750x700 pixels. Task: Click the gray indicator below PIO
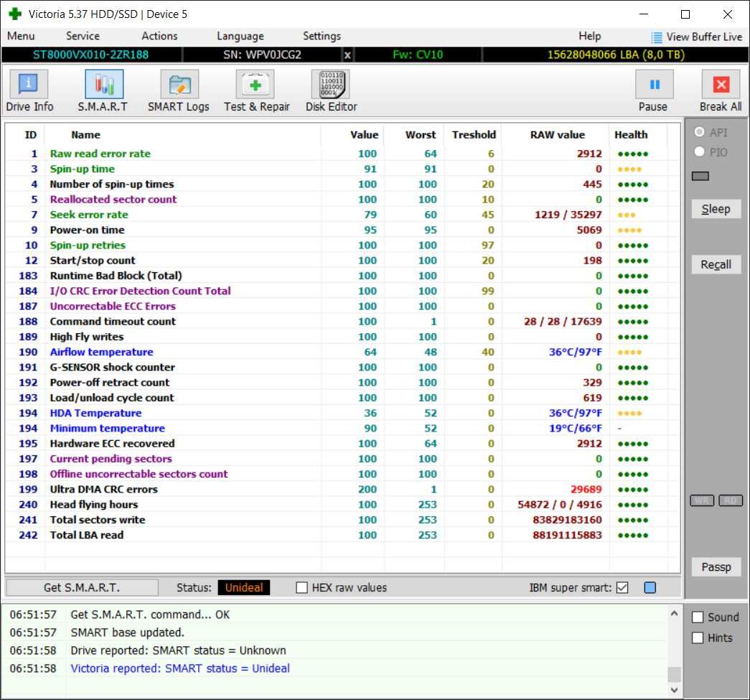pos(700,176)
